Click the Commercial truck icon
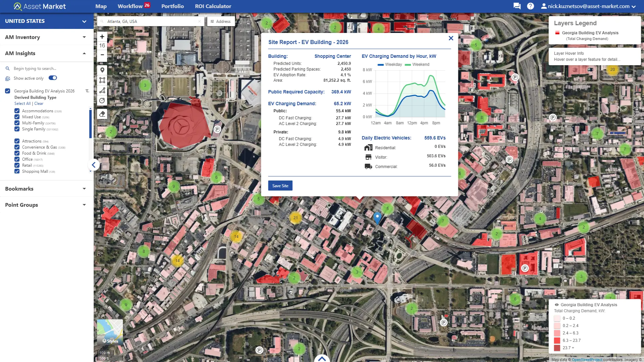This screenshot has height=362, width=644. click(368, 166)
